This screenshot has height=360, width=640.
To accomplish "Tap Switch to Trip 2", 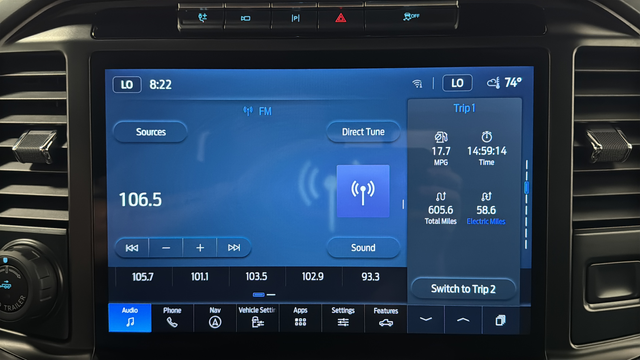I will (x=463, y=289).
